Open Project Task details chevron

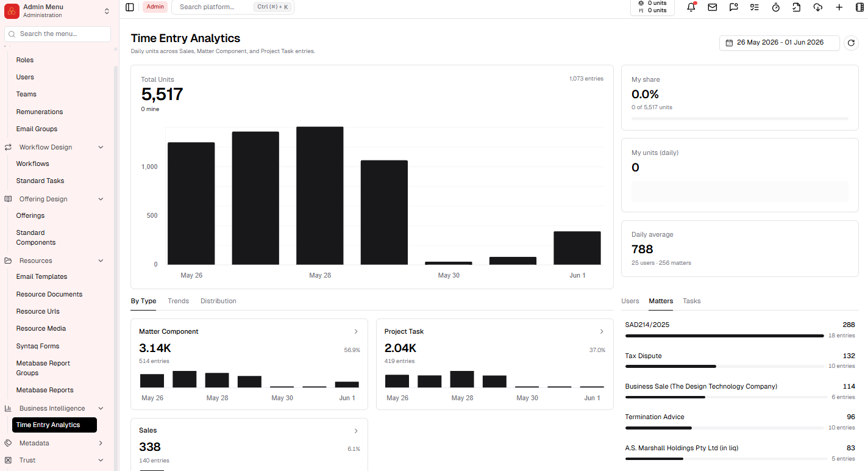point(602,331)
